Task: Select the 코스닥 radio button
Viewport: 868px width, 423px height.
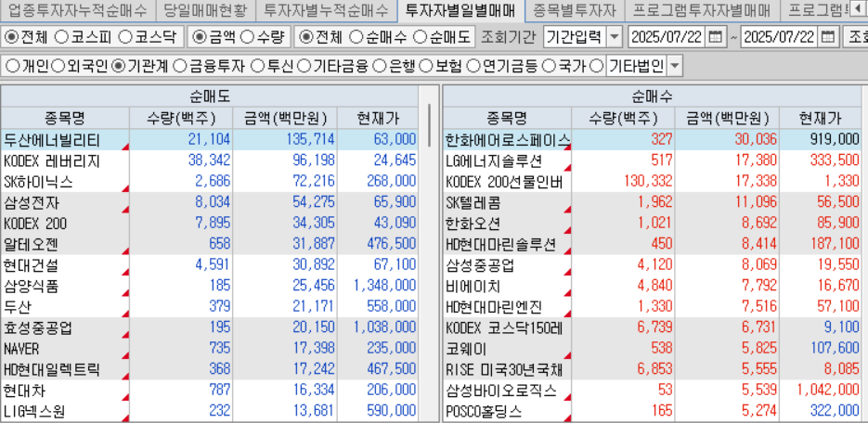Action: pos(125,37)
